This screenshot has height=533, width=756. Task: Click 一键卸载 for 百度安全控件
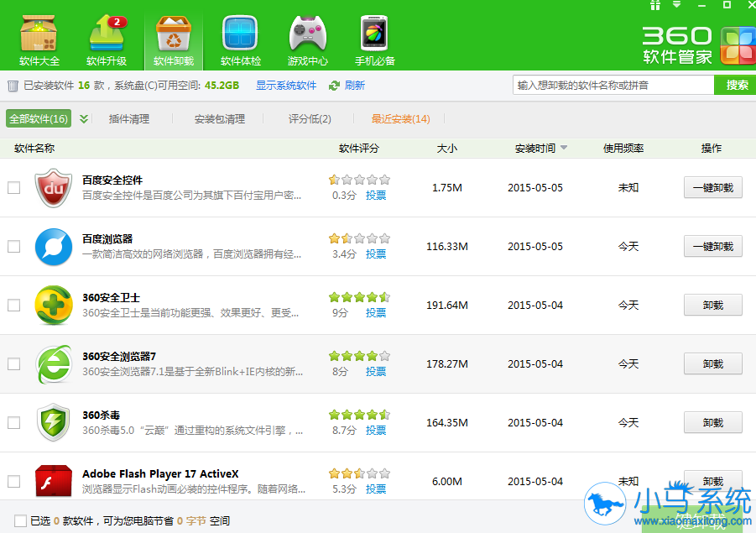pyautogui.click(x=713, y=188)
